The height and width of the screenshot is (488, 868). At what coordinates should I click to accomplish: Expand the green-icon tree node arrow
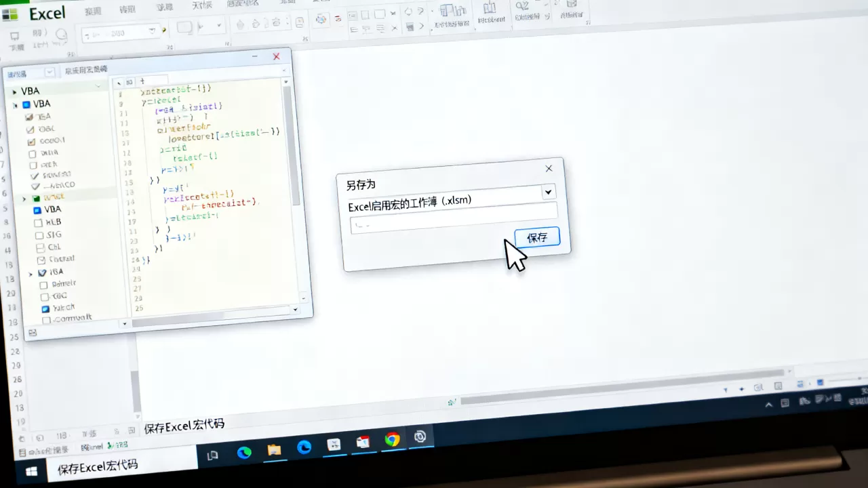click(x=24, y=199)
